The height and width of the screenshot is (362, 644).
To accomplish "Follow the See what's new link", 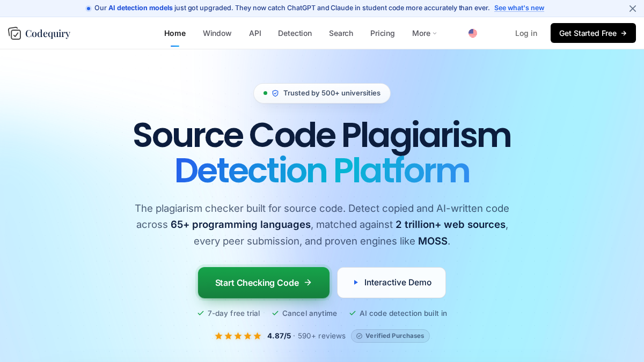I will tap(519, 8).
